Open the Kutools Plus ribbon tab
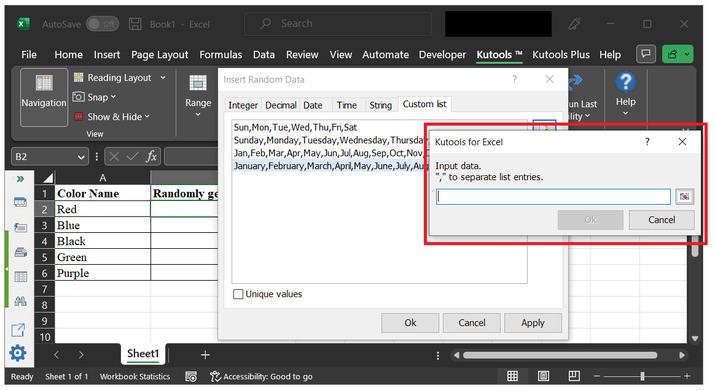715x391 pixels. pyautogui.click(x=561, y=55)
